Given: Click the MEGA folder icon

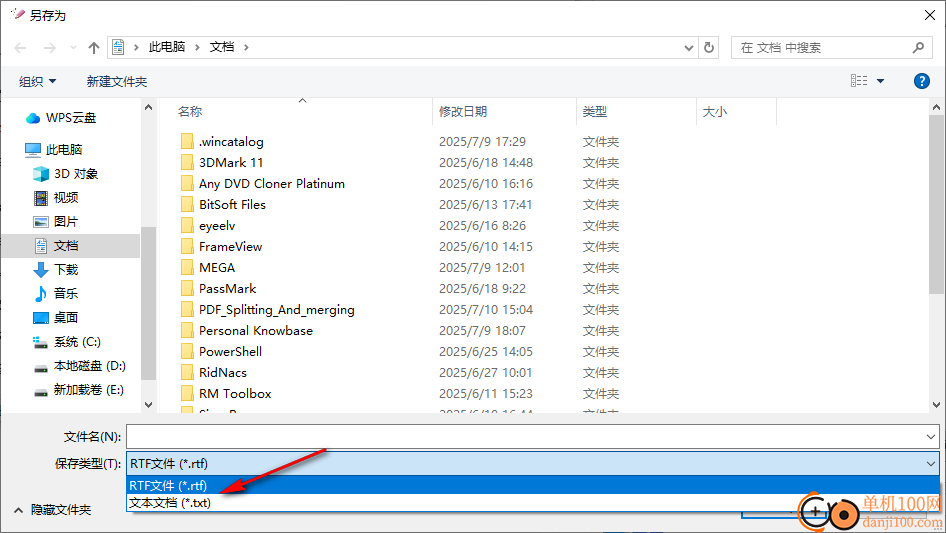Looking at the screenshot, I should [188, 267].
